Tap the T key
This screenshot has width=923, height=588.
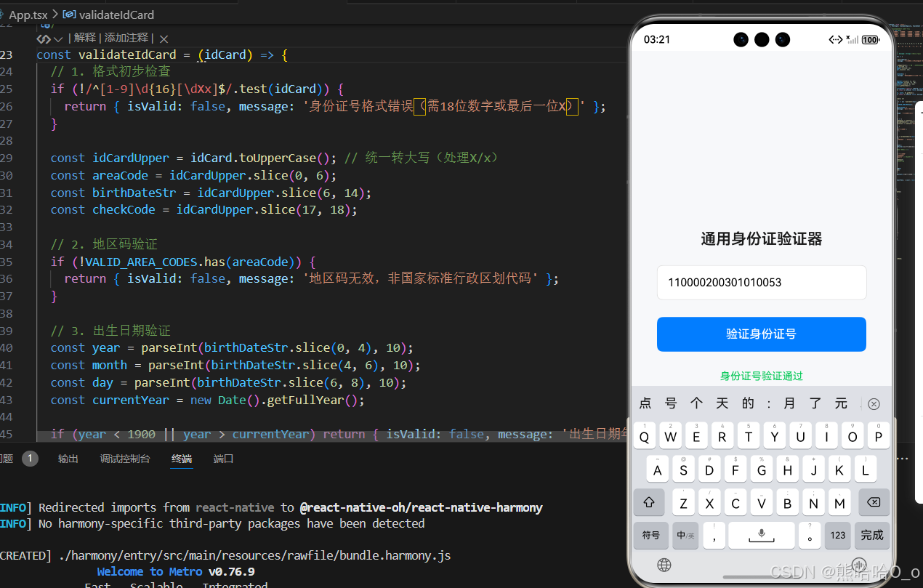pos(749,436)
